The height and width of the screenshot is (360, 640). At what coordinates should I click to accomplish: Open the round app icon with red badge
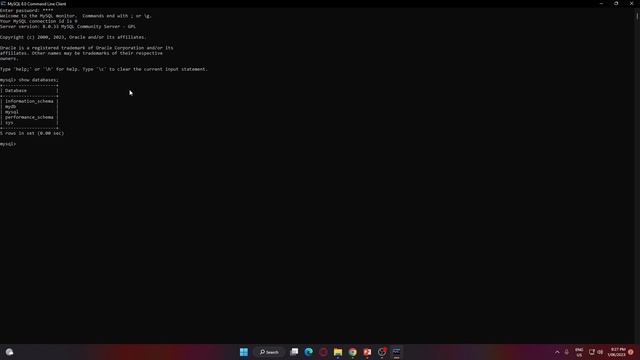(382, 352)
